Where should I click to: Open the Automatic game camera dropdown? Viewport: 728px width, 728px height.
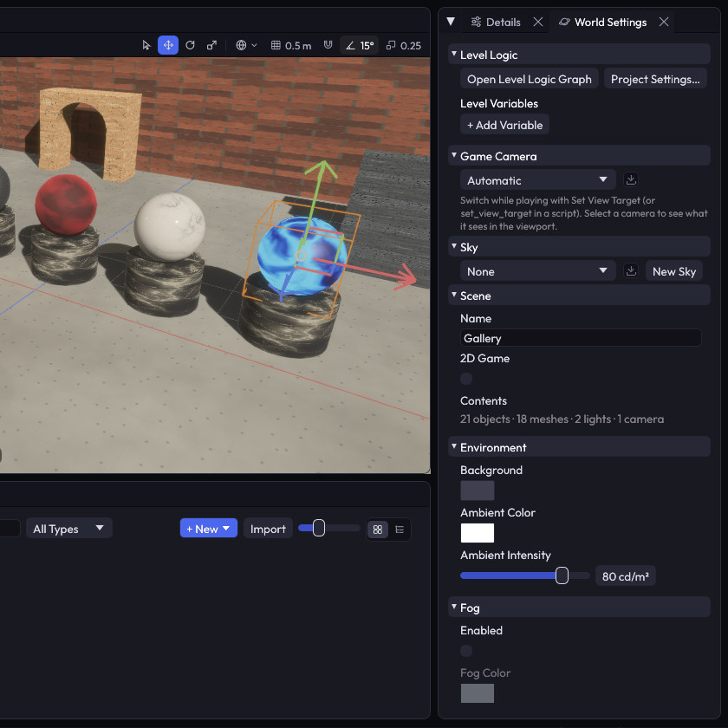537,180
